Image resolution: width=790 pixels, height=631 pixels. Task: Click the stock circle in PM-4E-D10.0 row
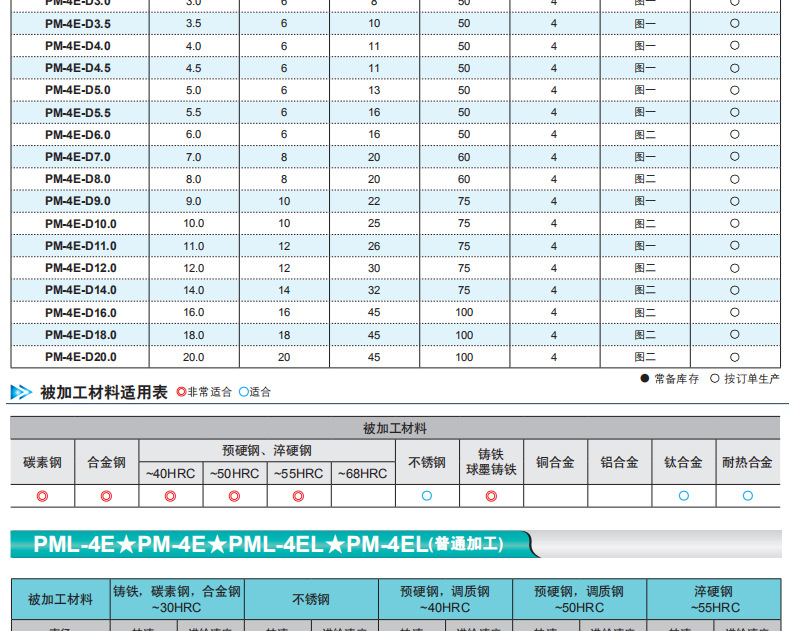click(x=735, y=223)
